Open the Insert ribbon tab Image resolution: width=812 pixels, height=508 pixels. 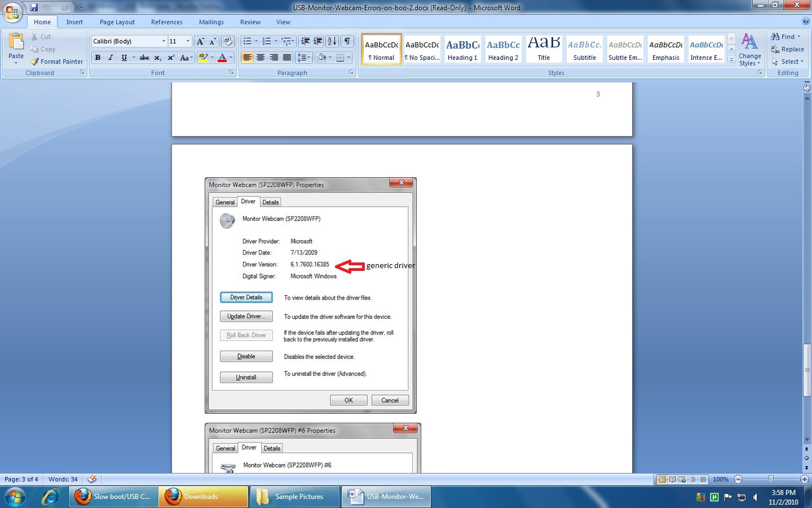74,22
